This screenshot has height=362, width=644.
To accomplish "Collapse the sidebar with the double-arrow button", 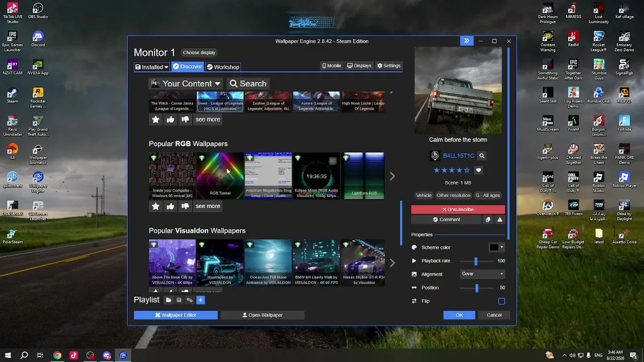I will tap(466, 41).
